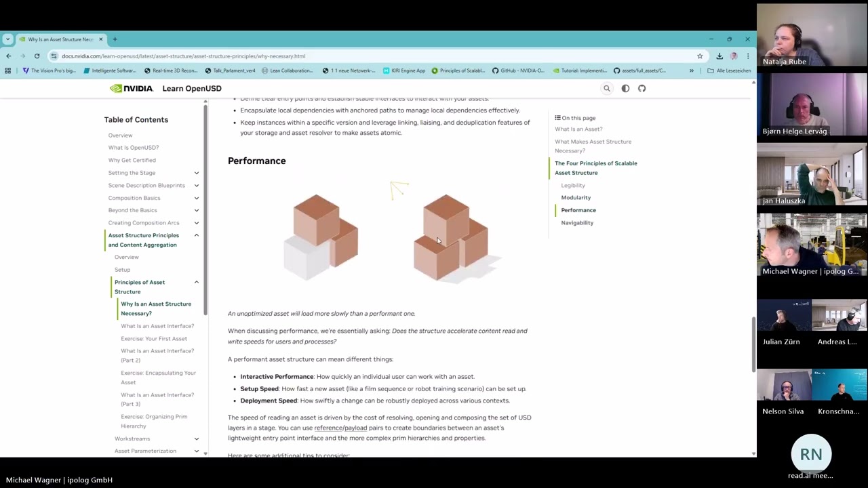868x488 pixels.
Task: Open browser downloads icon
Action: 719,56
